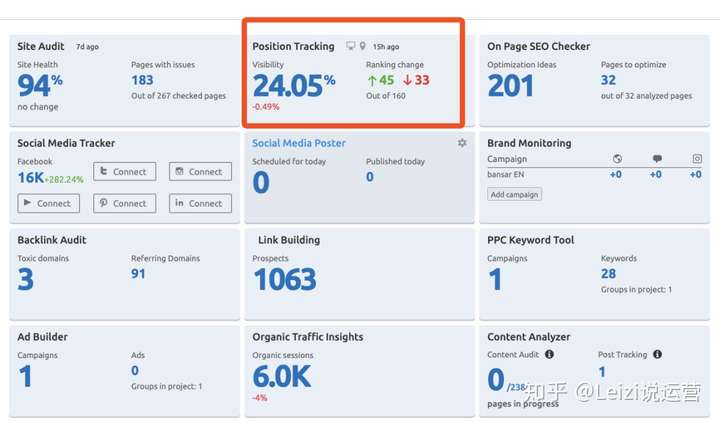
Task: Click the 183 pages with issues value
Action: [x=142, y=80]
